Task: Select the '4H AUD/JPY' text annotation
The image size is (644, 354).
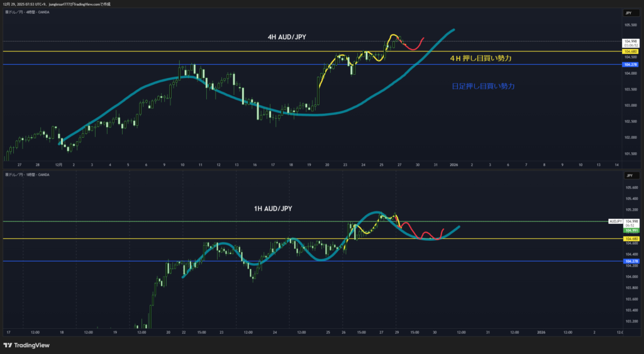Action: pos(288,37)
